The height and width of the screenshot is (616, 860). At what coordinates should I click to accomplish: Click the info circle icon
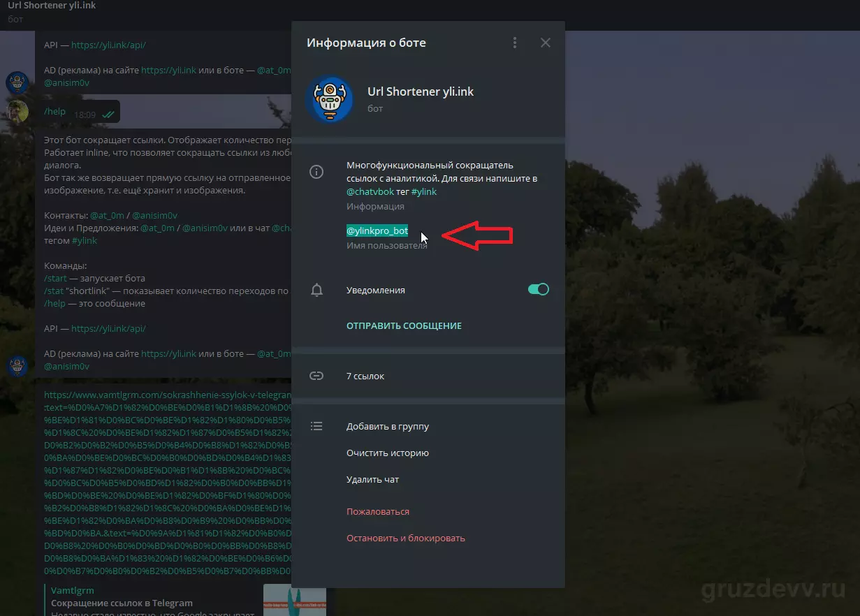[x=316, y=172]
